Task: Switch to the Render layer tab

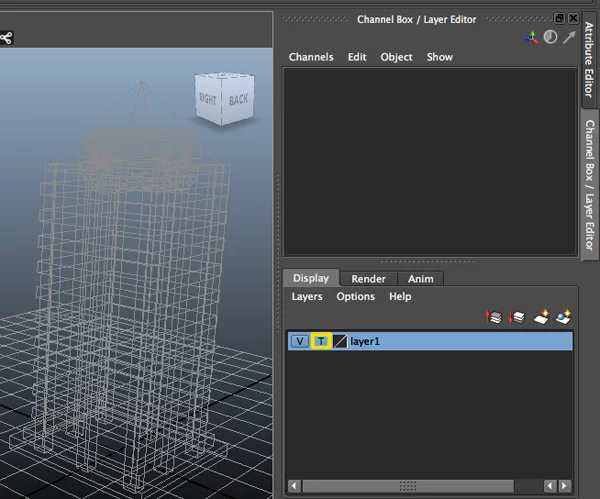Action: point(368,279)
